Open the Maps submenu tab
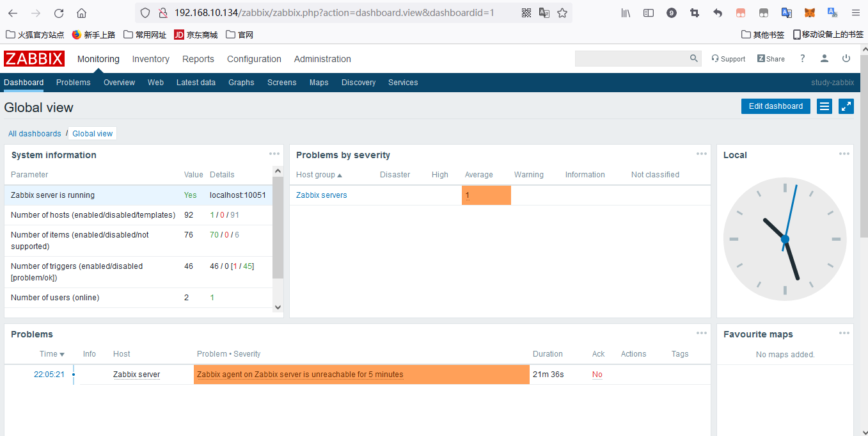Screen dimensions: 868x436 click(x=319, y=83)
